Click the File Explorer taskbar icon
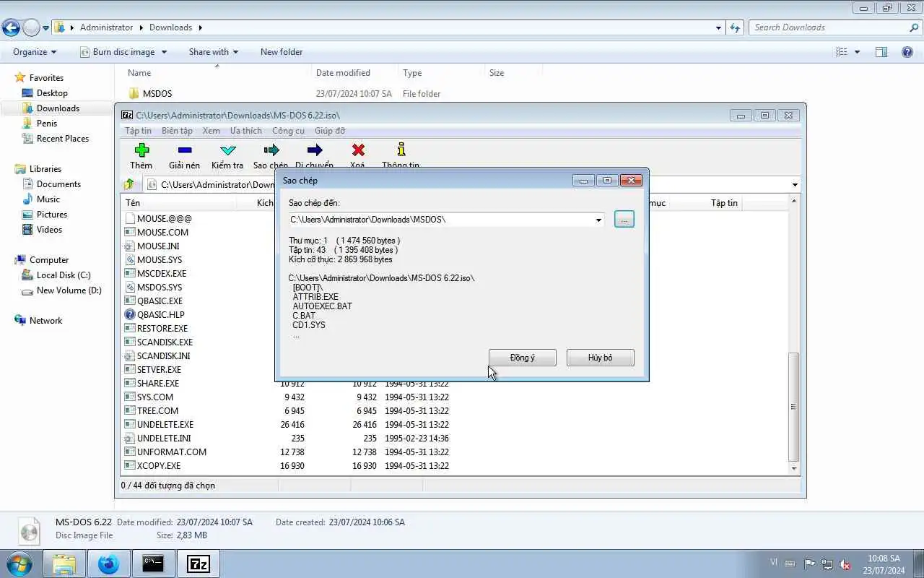 64,564
